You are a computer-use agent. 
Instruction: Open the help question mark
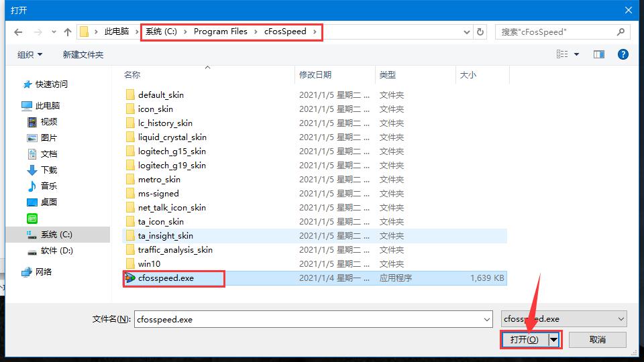tap(623, 54)
